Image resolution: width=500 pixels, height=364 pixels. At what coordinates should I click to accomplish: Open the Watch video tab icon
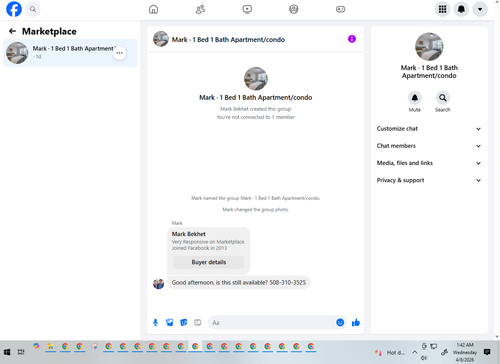(247, 9)
